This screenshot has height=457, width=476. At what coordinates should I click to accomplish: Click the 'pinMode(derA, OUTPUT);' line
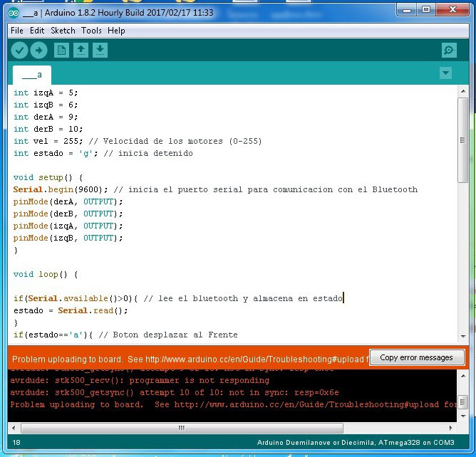[x=68, y=202]
